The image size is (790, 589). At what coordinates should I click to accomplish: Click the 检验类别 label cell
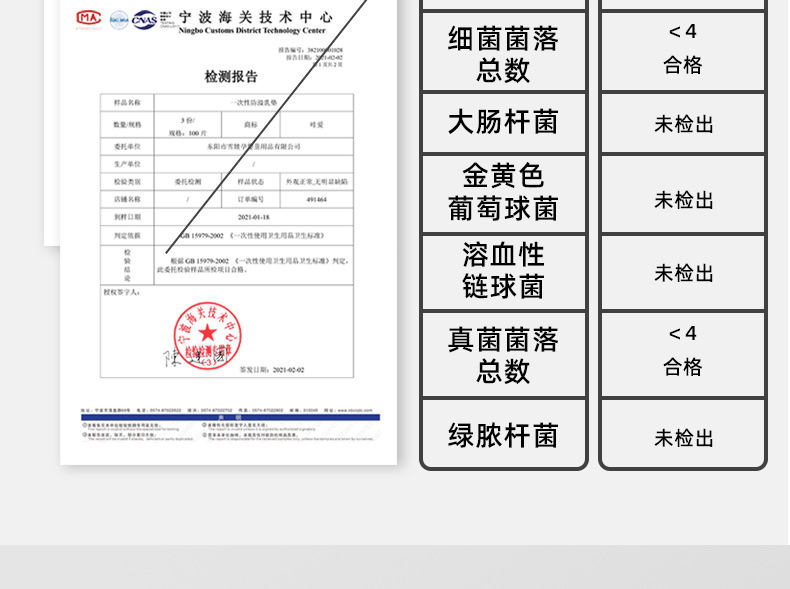pos(127,181)
